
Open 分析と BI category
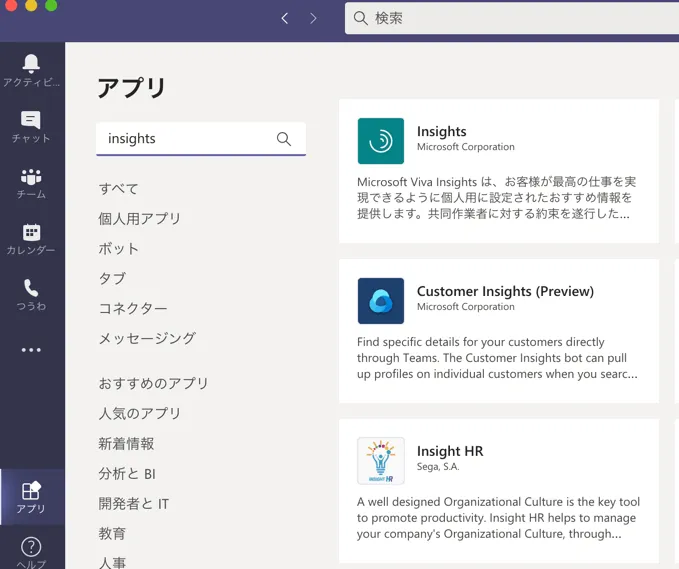pos(127,474)
